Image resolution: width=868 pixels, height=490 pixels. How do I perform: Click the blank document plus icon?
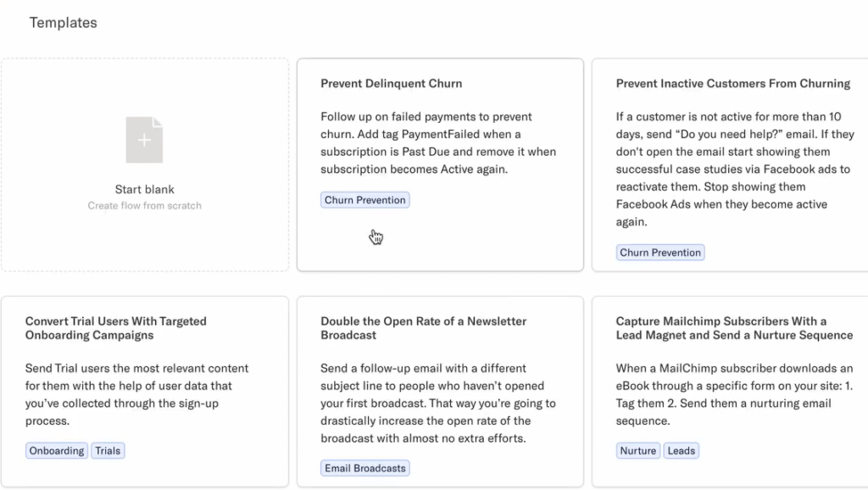(144, 140)
